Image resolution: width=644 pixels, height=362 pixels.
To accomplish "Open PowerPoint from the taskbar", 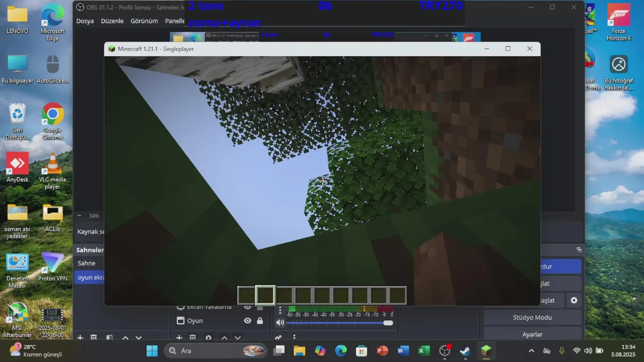I will coord(382,350).
